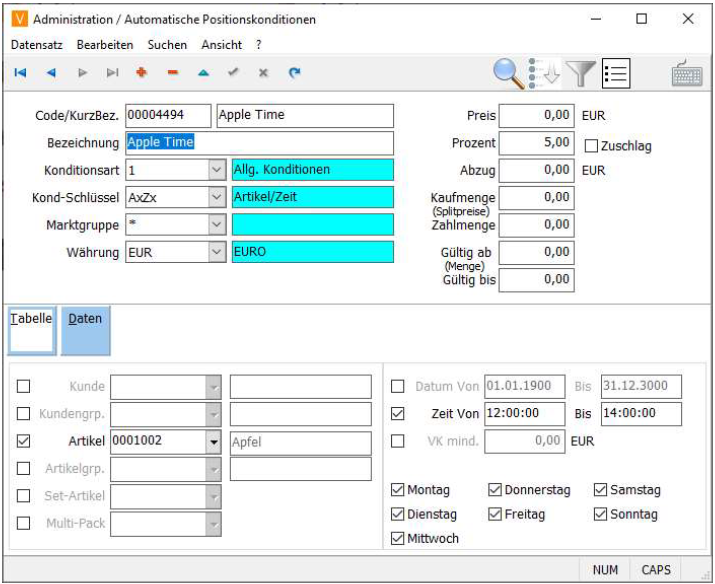Click the red plus add record icon

[x=141, y=73]
